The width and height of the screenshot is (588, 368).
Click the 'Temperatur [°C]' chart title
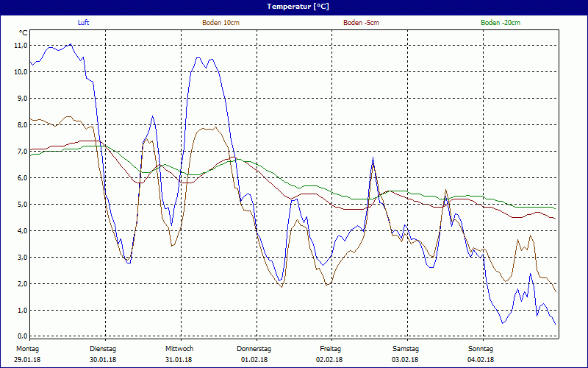(x=298, y=7)
